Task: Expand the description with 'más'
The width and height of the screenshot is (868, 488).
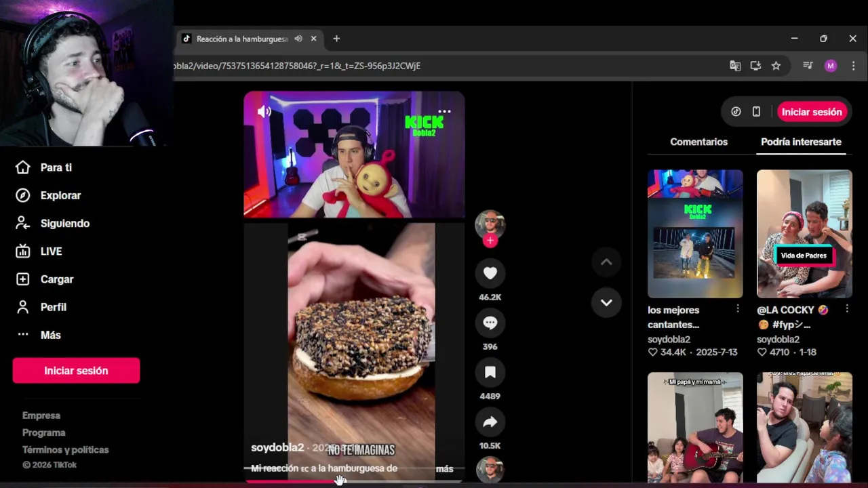Action: 444,469
